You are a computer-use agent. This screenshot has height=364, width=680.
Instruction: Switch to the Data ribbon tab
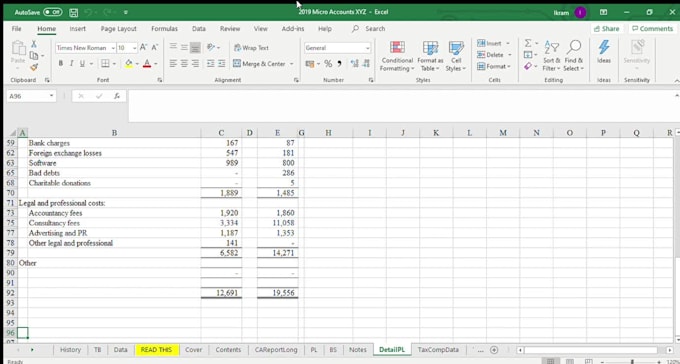coord(199,29)
